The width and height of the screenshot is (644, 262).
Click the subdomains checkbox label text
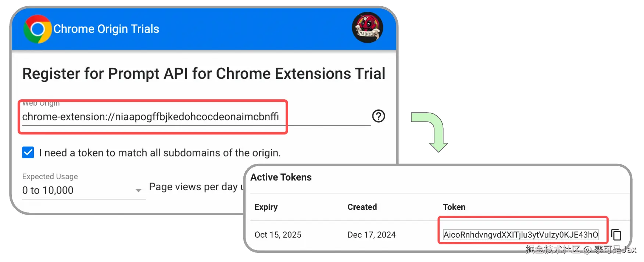click(x=160, y=153)
